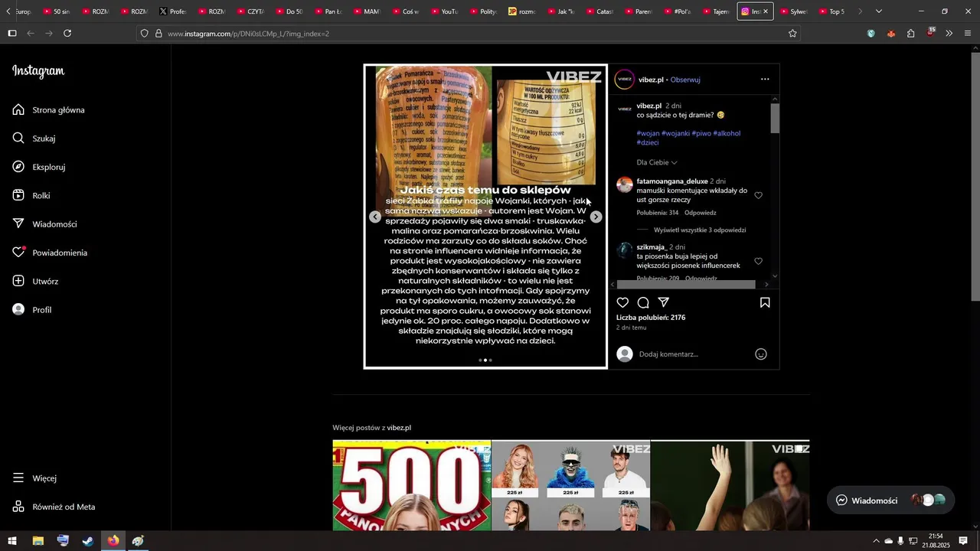The width and height of the screenshot is (980, 551).
Task: Open the vibez.pl profile from the post header
Action: tap(651, 80)
